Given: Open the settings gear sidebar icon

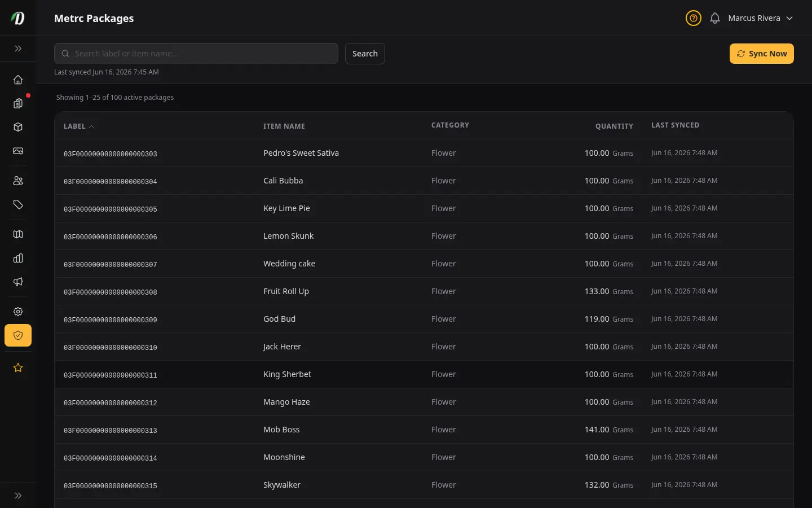Looking at the screenshot, I should (18, 312).
